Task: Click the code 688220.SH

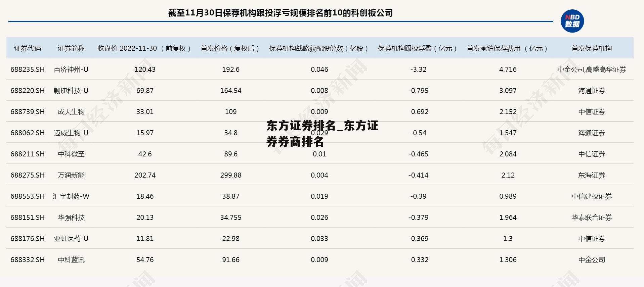Action: click(28, 91)
